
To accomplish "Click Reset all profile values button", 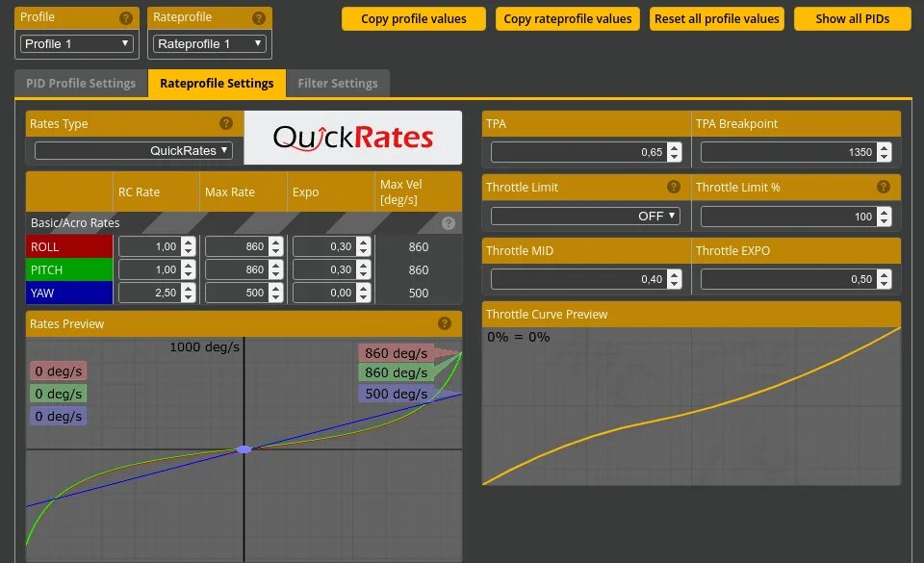I will pos(716,19).
